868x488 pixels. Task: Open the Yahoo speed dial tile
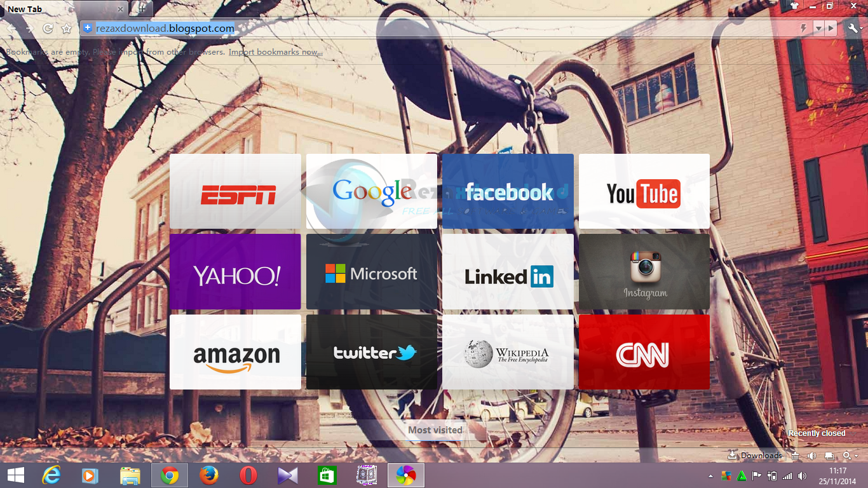click(235, 271)
